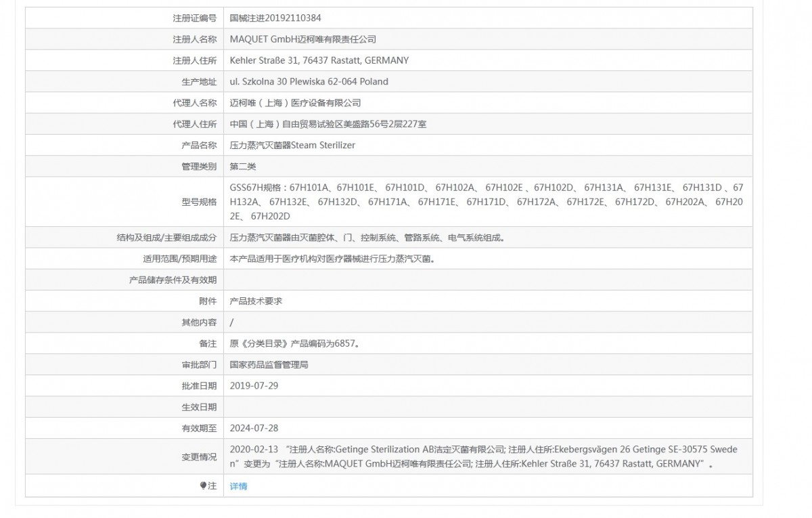Viewport: 812px width, 518px height.
Task: Click the attachment value 产品技术要求
Action: click(256, 301)
